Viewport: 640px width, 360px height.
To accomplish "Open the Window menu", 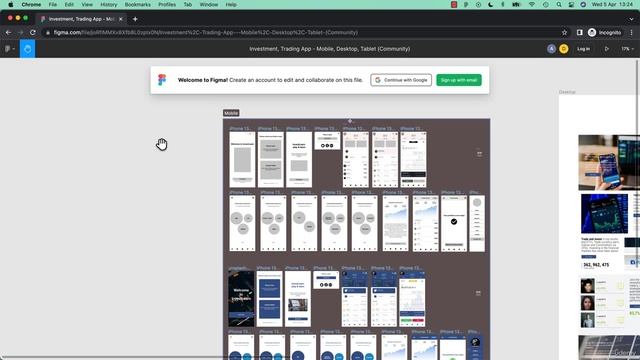I will pyautogui.click(x=209, y=4).
